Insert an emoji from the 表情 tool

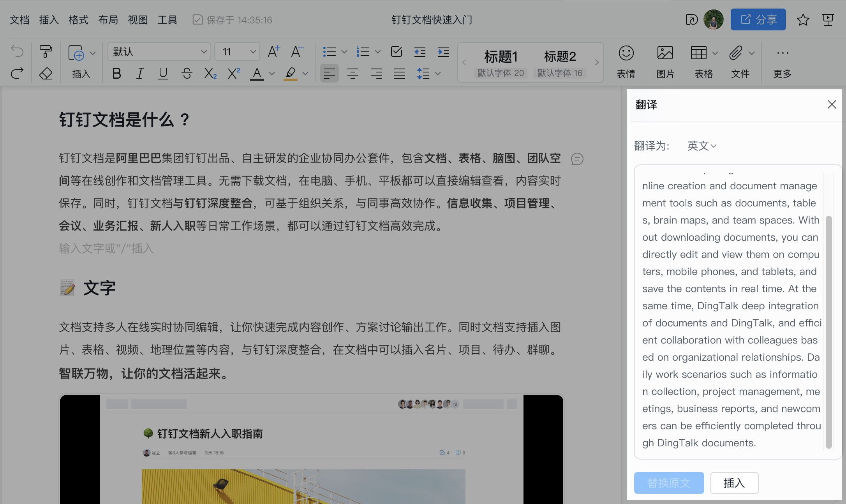click(626, 62)
